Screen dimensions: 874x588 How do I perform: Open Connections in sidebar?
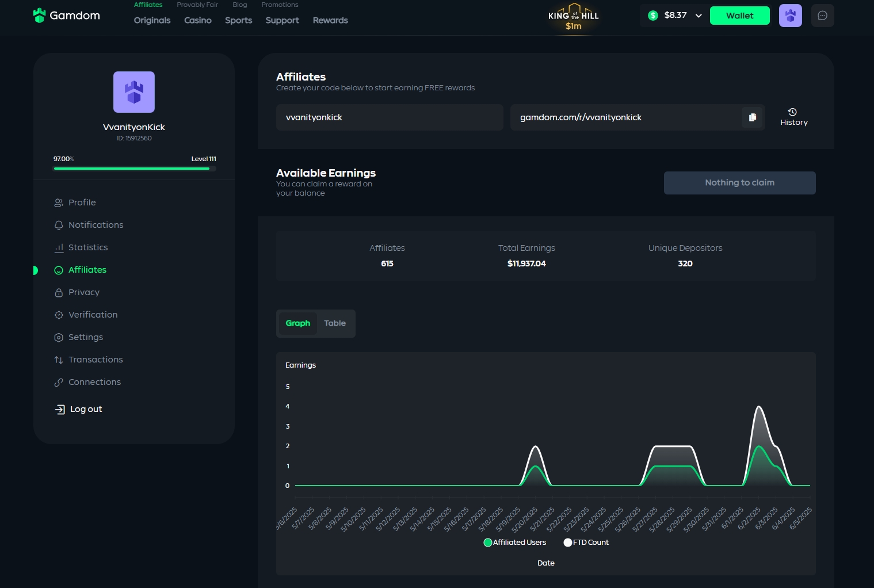(x=95, y=382)
